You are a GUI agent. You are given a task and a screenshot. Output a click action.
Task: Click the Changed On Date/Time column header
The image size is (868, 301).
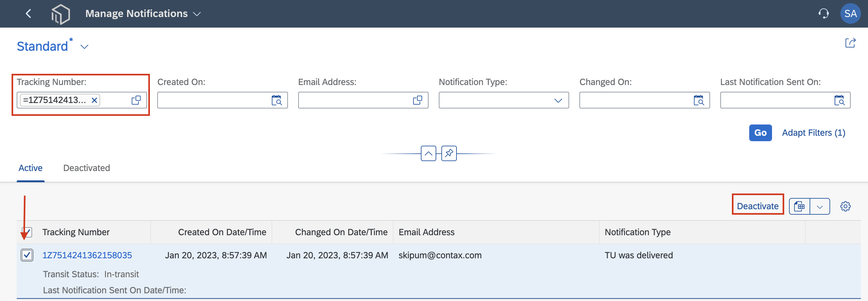(x=341, y=232)
